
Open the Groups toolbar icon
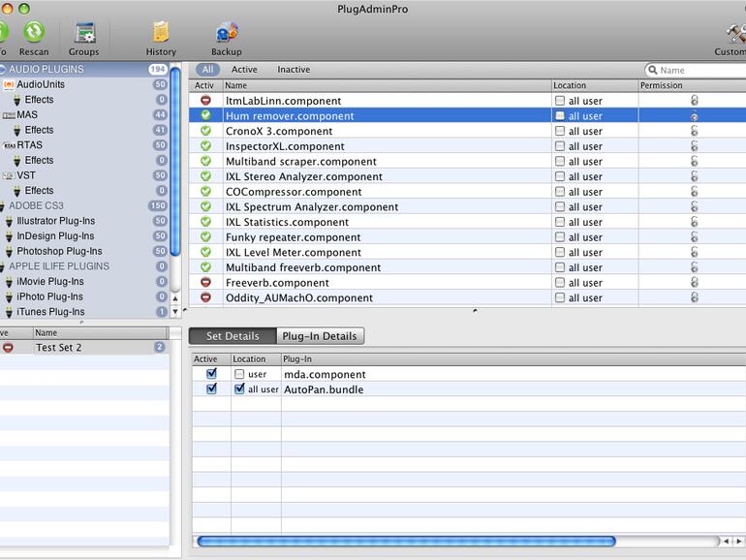(x=83, y=34)
